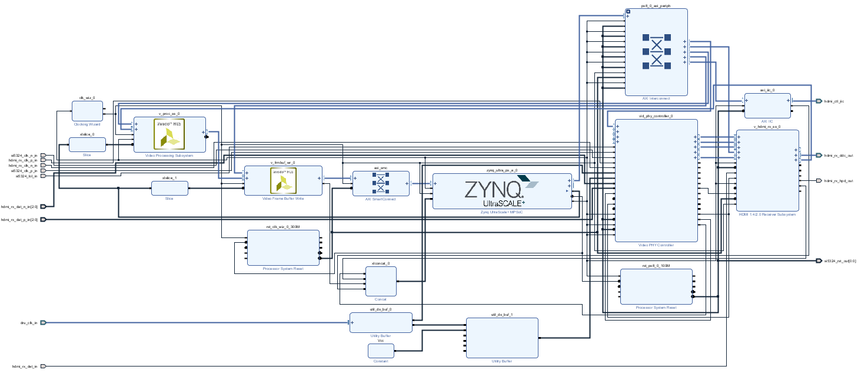
Task: Select the xlslice_0 Slice block
Action: pyautogui.click(x=87, y=144)
